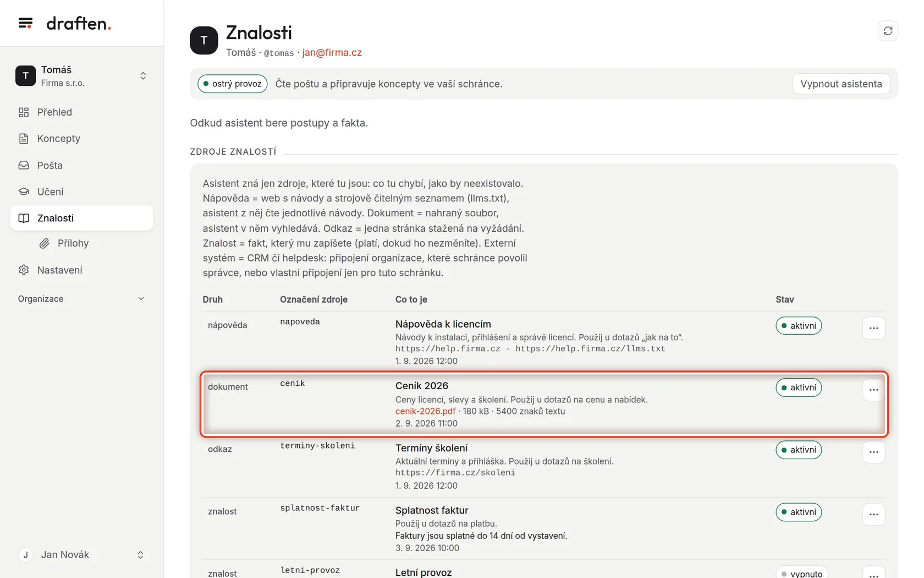Click the hamburger menu icon beside draften logo
The height and width of the screenshot is (578, 924).
25,23
